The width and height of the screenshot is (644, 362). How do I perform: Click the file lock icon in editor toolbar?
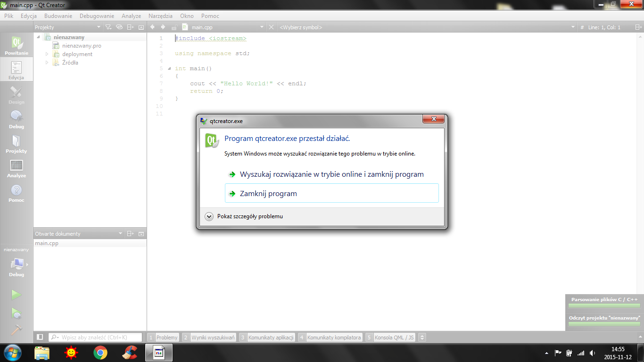coord(174,27)
